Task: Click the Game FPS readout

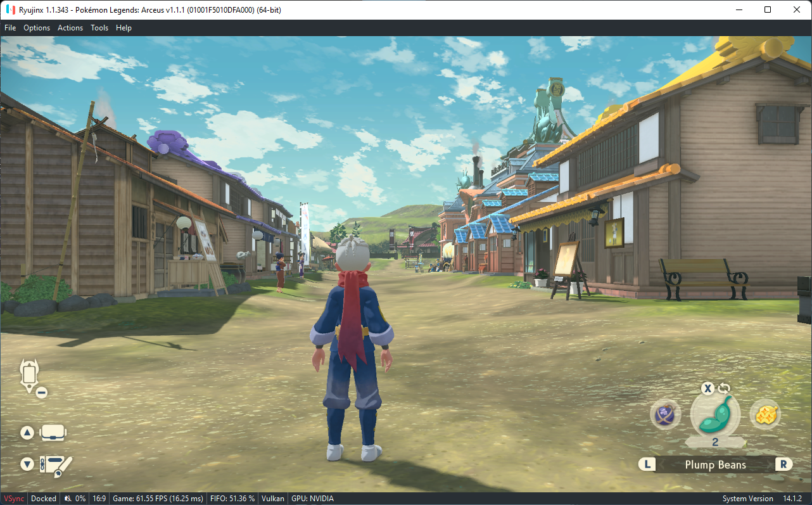Action: coord(158,499)
